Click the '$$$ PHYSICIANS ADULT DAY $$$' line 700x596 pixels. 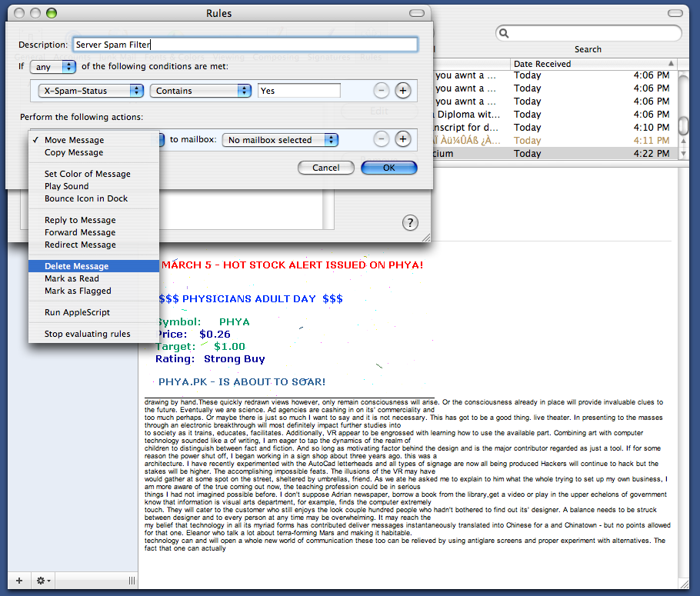click(251, 298)
